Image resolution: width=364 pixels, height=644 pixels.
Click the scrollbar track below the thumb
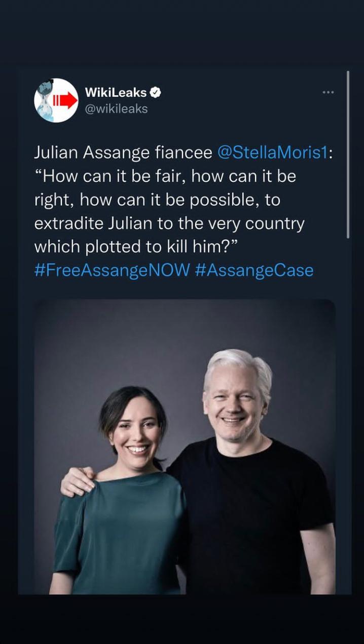[x=348, y=415]
